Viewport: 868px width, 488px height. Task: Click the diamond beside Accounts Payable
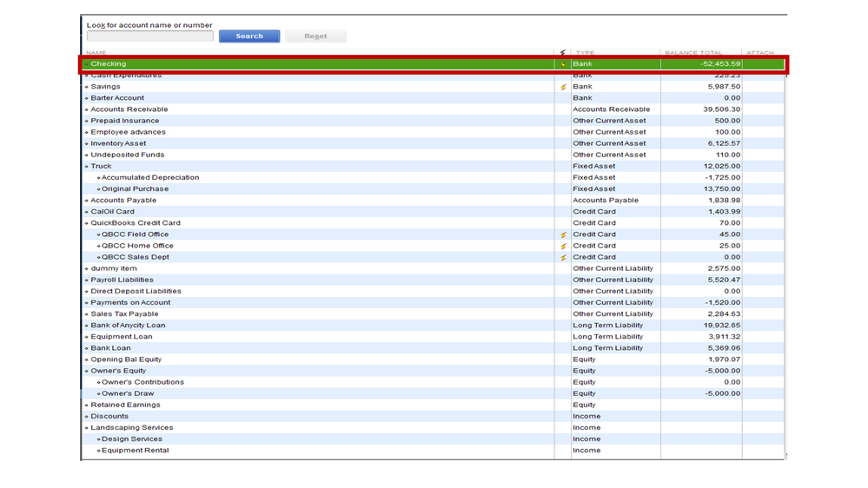pos(86,201)
